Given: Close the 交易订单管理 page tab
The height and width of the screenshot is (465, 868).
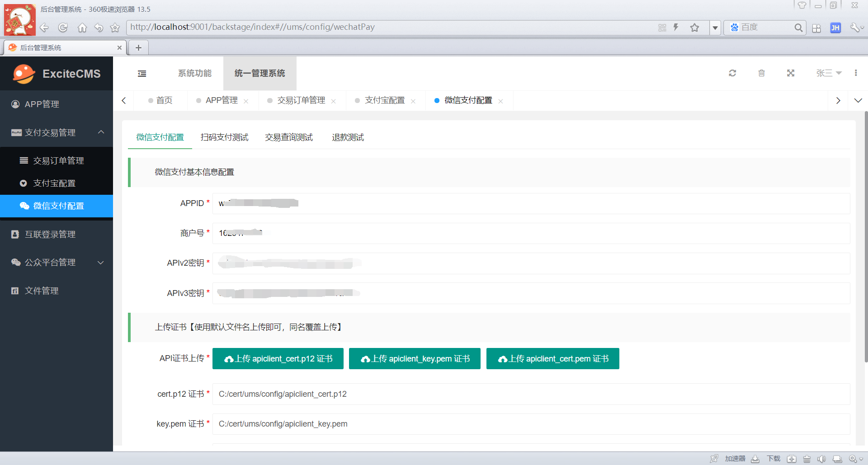Looking at the screenshot, I should 334,101.
